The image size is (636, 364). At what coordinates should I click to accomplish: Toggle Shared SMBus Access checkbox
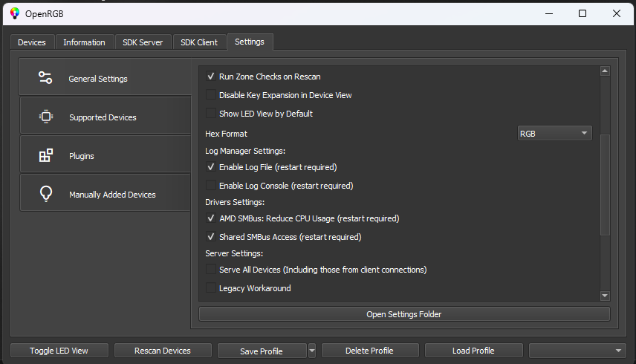point(211,237)
